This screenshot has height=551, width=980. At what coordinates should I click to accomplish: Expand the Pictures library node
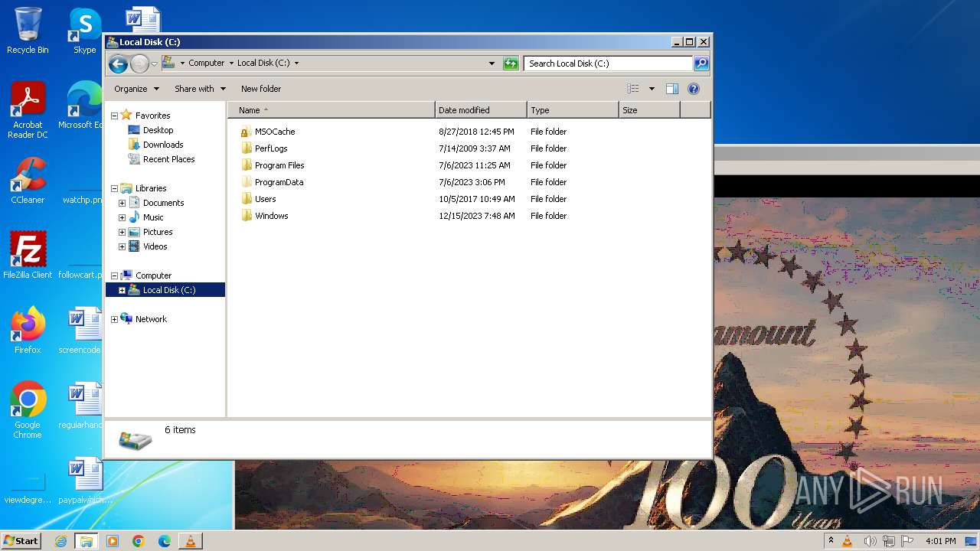click(122, 232)
